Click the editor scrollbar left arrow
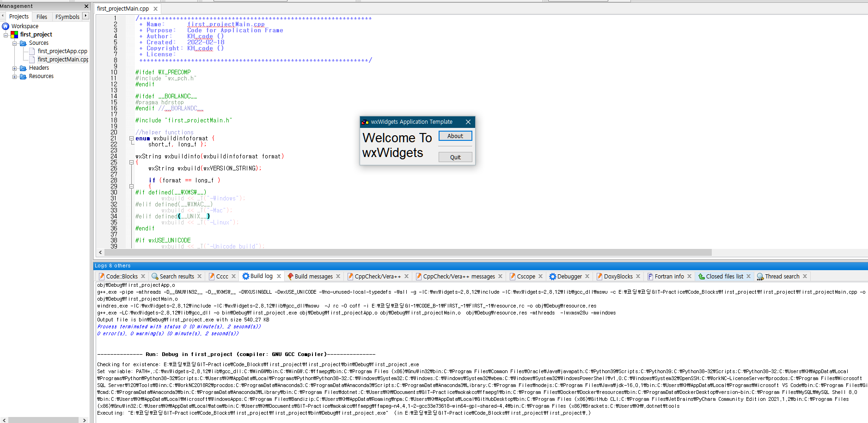 100,253
